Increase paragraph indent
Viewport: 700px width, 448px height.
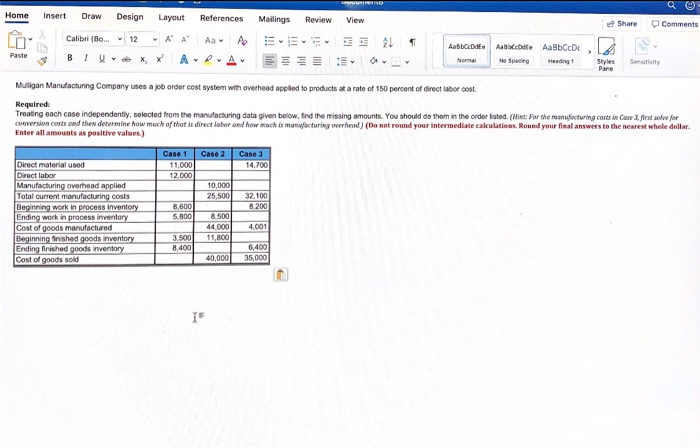click(x=364, y=42)
